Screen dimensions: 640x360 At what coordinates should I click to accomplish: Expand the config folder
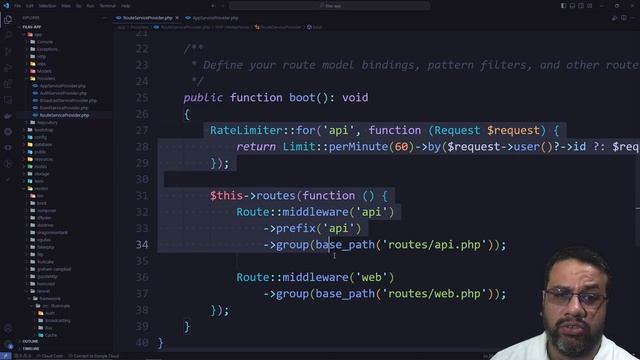(x=41, y=137)
